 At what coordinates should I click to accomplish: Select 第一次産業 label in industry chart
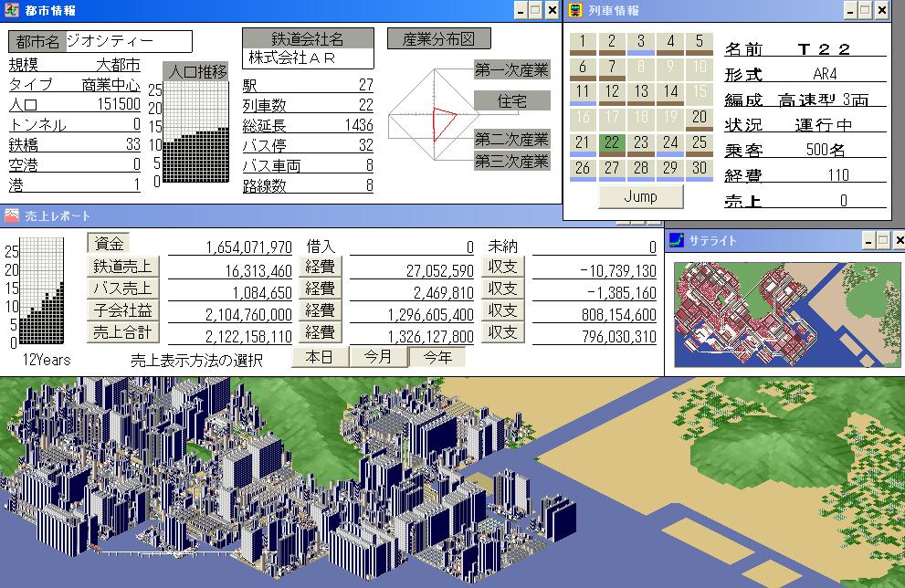pyautogui.click(x=511, y=69)
